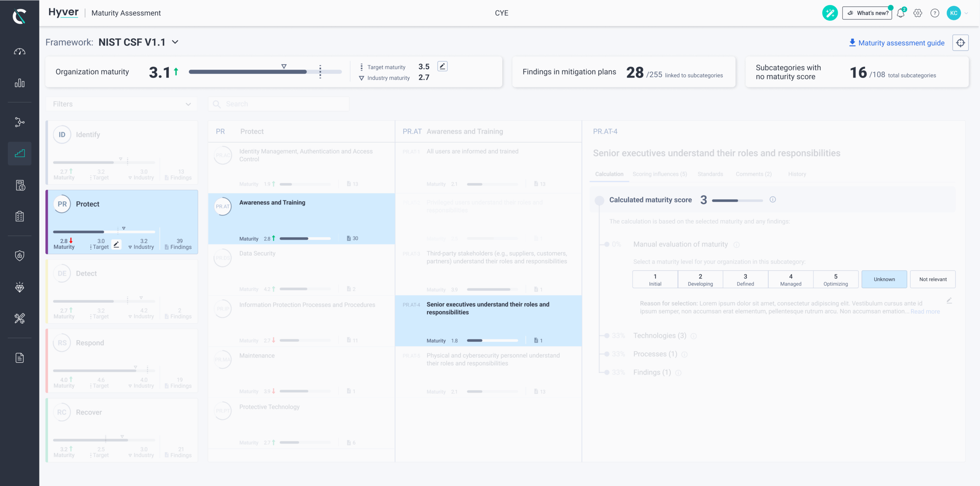Image resolution: width=980 pixels, height=486 pixels.
Task: Open the bar chart icon in the sidebar
Action: 20,83
